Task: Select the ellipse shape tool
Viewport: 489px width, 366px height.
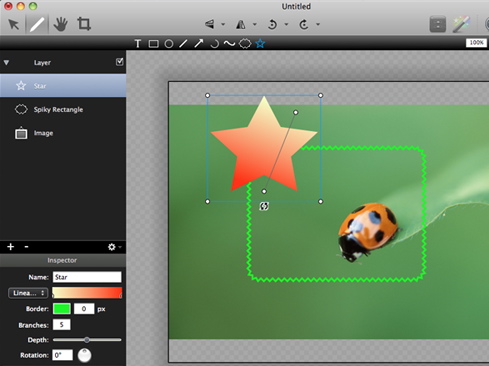Action: click(169, 44)
